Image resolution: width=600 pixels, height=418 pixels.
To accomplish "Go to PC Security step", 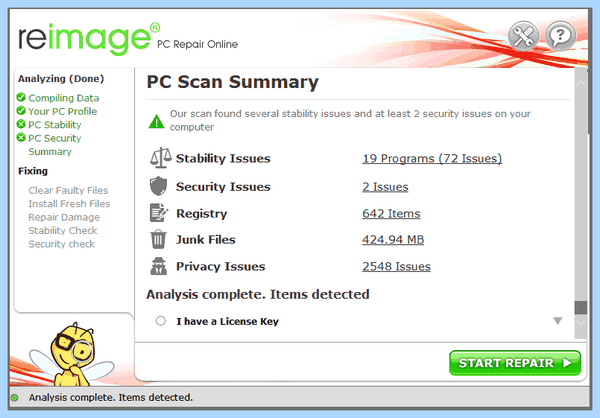I will (x=55, y=138).
